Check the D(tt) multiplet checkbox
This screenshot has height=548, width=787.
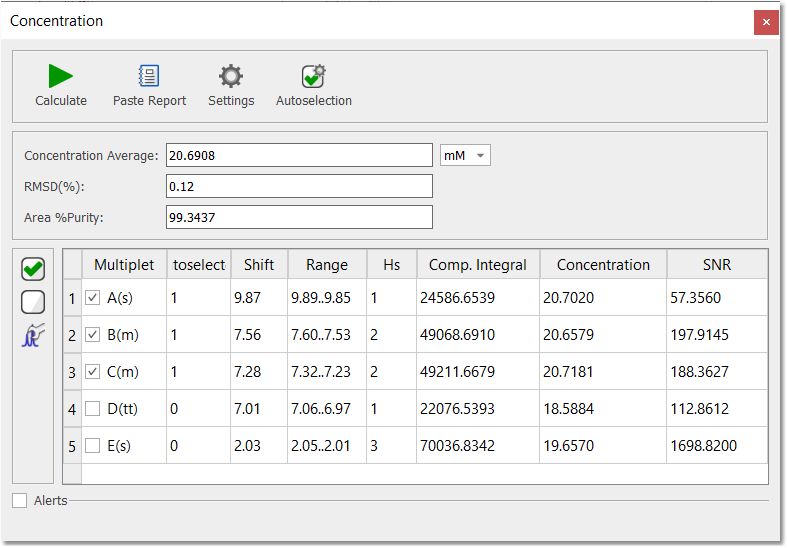92,408
